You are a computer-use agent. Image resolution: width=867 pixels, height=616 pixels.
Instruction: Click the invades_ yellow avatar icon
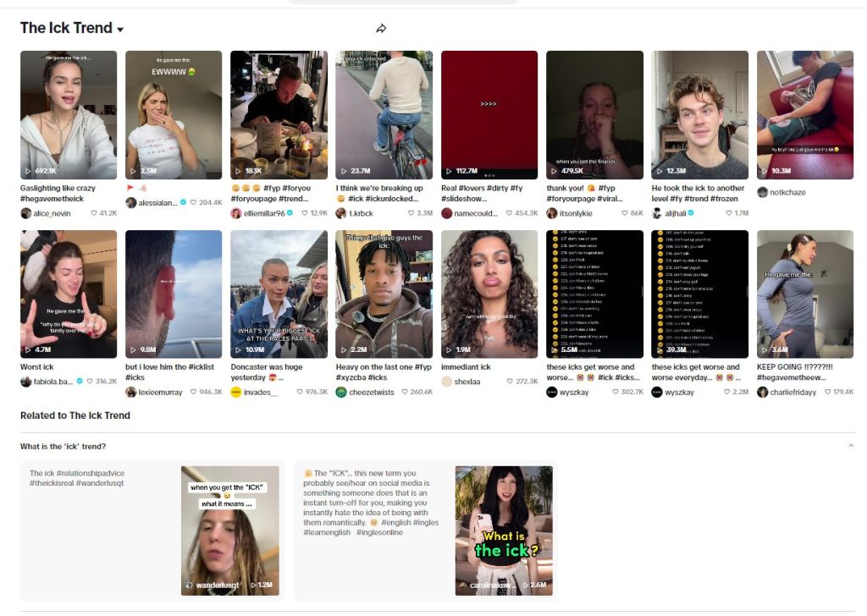point(236,392)
